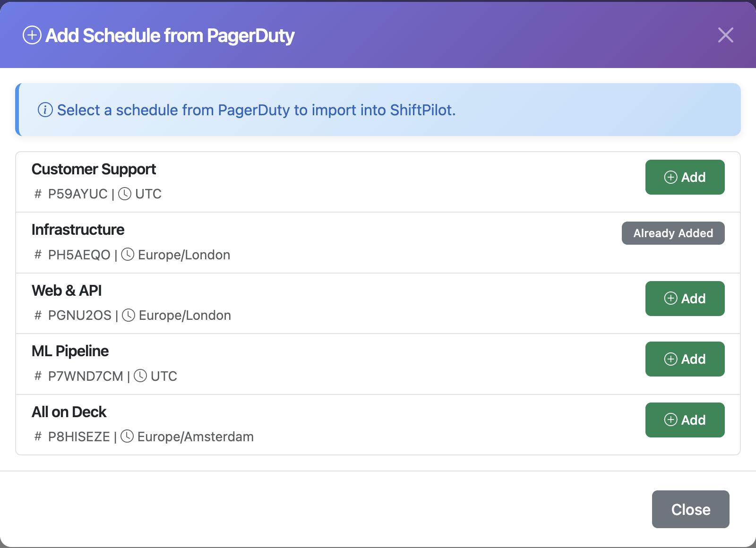Click the hash icon before P59AYUC
Image resolution: width=756 pixels, height=548 pixels.
pos(37,194)
